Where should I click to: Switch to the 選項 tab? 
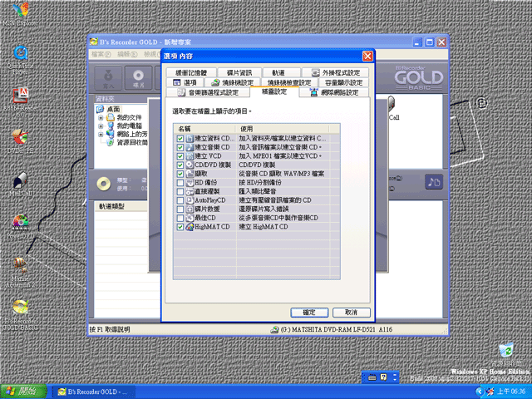[x=185, y=82]
